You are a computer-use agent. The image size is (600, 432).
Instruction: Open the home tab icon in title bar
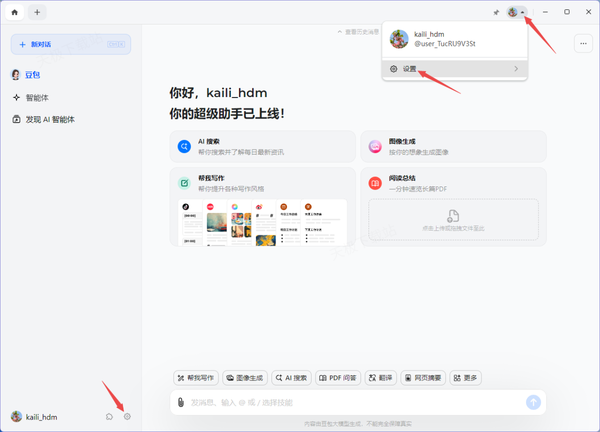(15, 12)
